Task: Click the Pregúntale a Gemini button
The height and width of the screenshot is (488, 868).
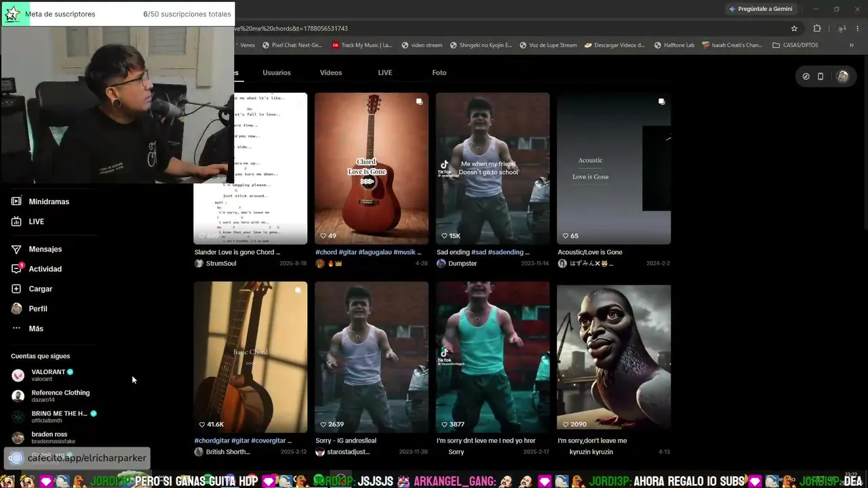Action: tap(760, 9)
